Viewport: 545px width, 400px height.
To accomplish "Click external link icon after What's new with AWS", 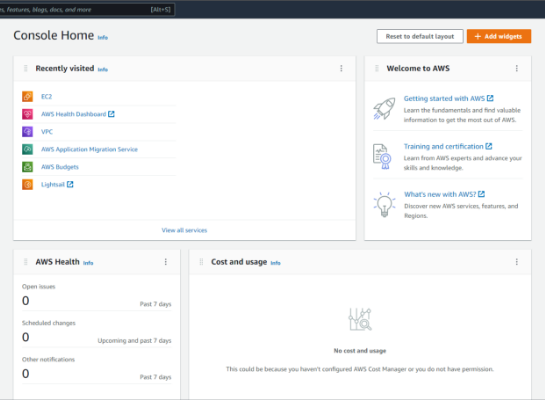I will pyautogui.click(x=481, y=194).
